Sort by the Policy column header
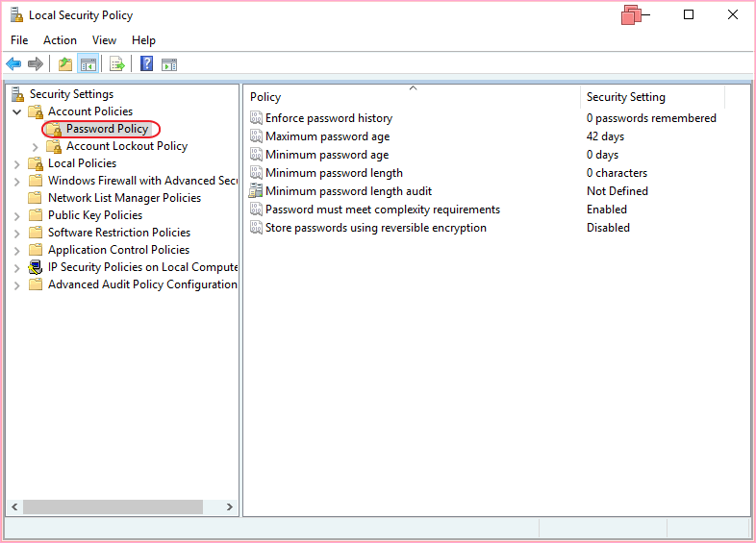This screenshot has height=543, width=756. pyautogui.click(x=413, y=97)
